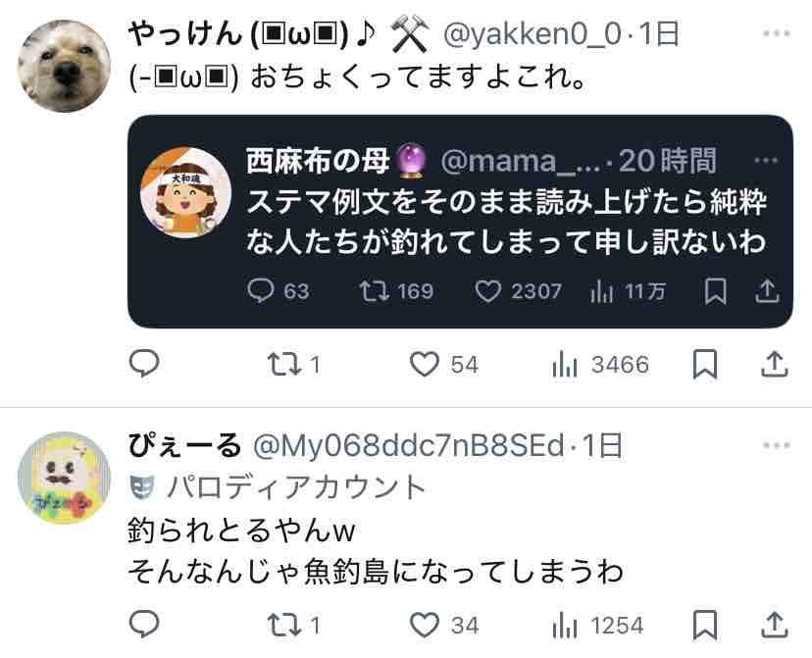Bookmark やっけん's tweet
The image size is (812, 658).
[705, 364]
